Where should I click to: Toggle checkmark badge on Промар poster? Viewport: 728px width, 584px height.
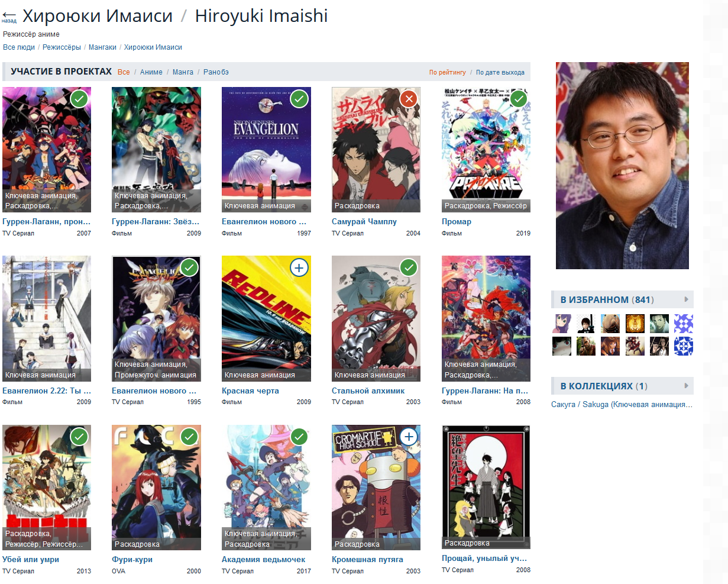point(519,99)
